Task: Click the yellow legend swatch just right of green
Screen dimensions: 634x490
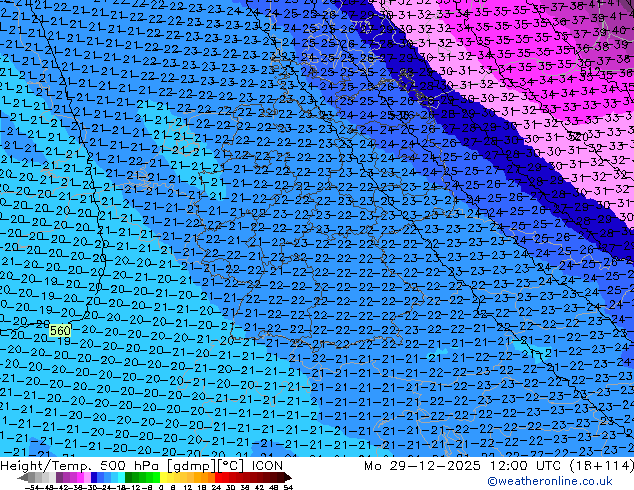Action: pos(163,477)
